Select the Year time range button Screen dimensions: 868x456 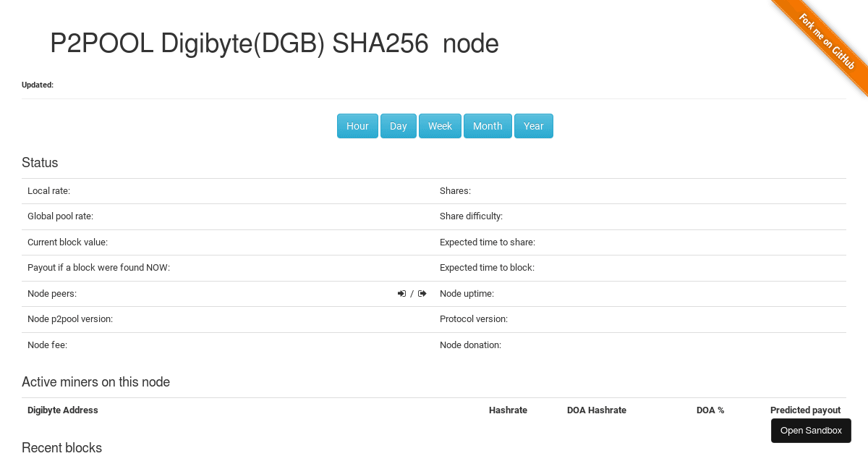(533, 126)
